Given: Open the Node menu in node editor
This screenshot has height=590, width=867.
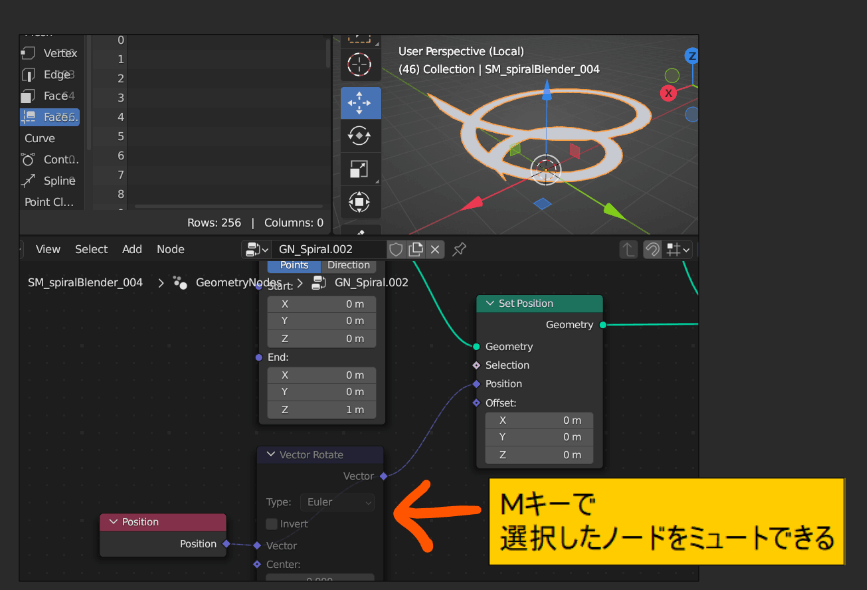Looking at the screenshot, I should [x=170, y=249].
